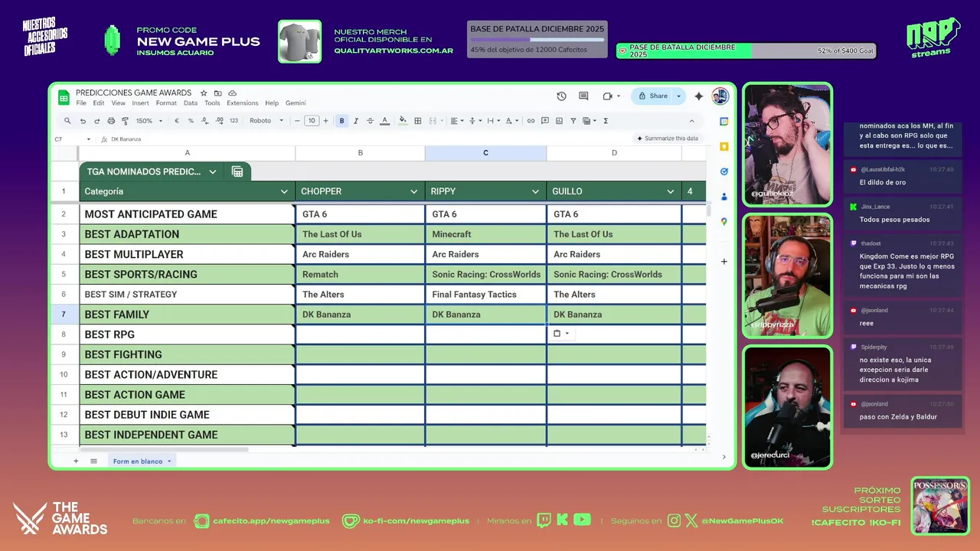Open the CHOPPER column filter dropdown
The width and height of the screenshot is (980, 551).
pos(414,191)
